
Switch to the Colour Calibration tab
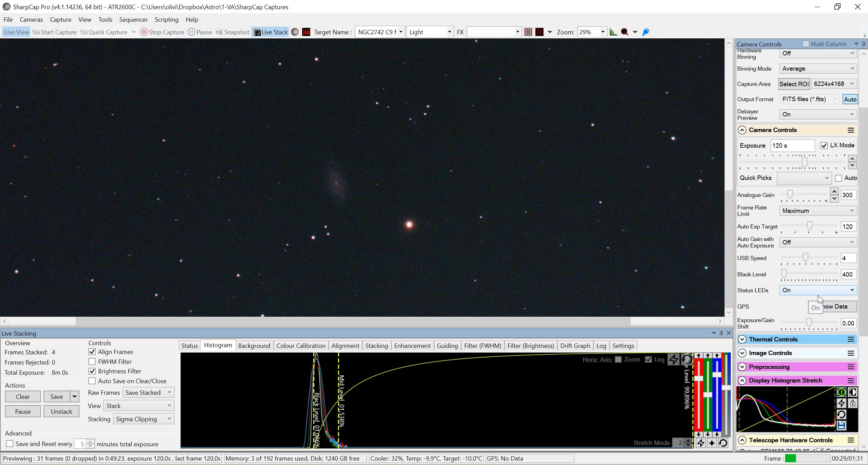tap(301, 346)
